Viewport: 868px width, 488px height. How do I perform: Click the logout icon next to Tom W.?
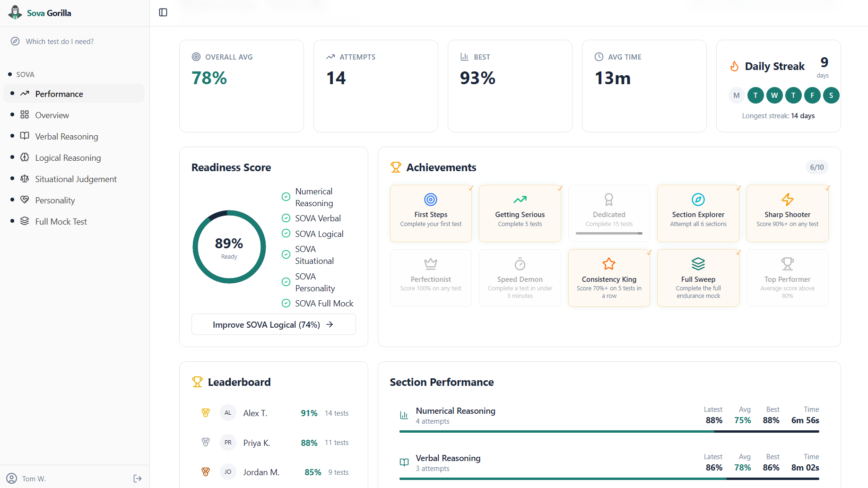pyautogui.click(x=138, y=479)
